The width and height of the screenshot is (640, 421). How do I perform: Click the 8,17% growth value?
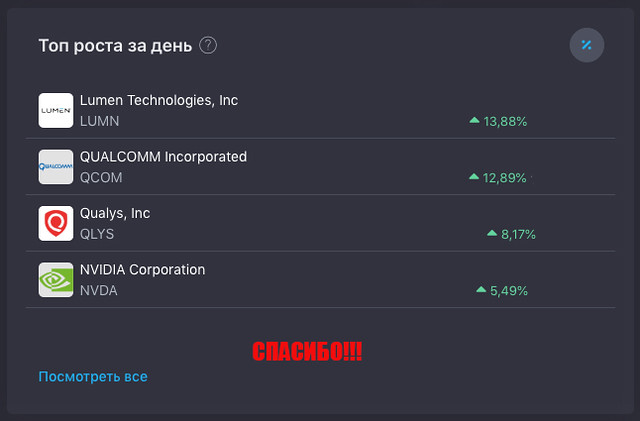coord(518,234)
